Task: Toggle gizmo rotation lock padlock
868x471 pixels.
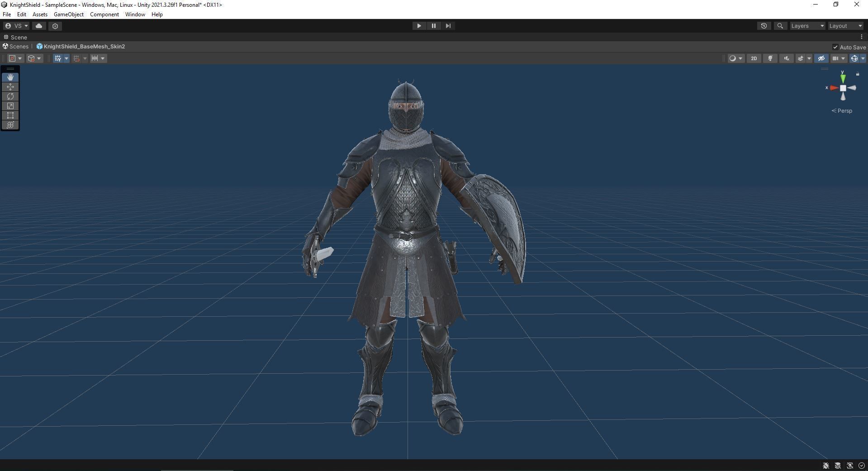Action: coord(858,74)
